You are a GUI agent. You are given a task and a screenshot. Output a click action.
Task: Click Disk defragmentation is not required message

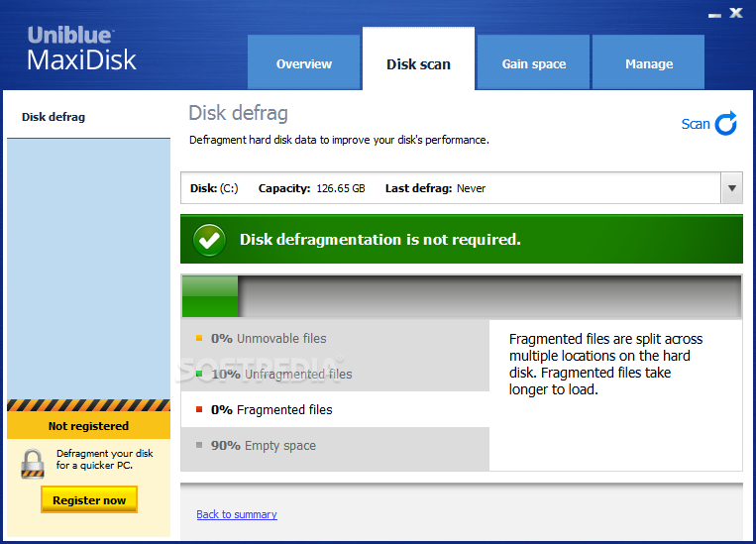[380, 240]
